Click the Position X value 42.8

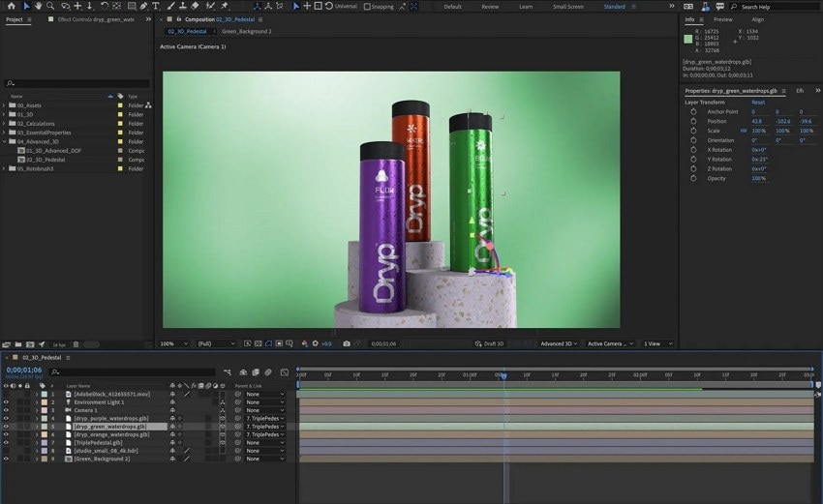click(x=756, y=121)
